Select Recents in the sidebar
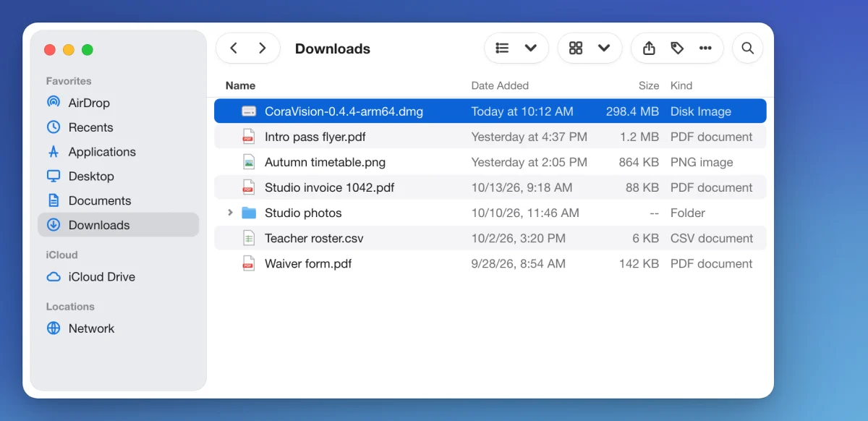The height and width of the screenshot is (421, 868). click(x=91, y=127)
